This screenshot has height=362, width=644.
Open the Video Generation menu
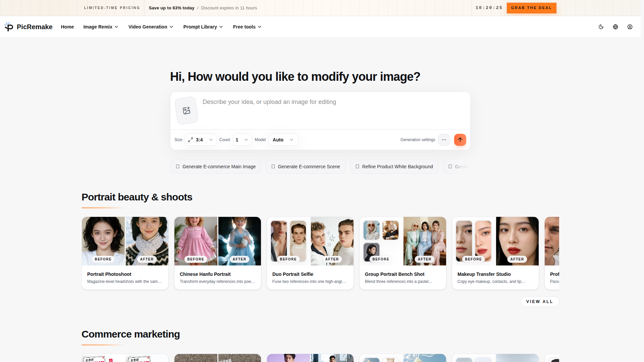151,27
